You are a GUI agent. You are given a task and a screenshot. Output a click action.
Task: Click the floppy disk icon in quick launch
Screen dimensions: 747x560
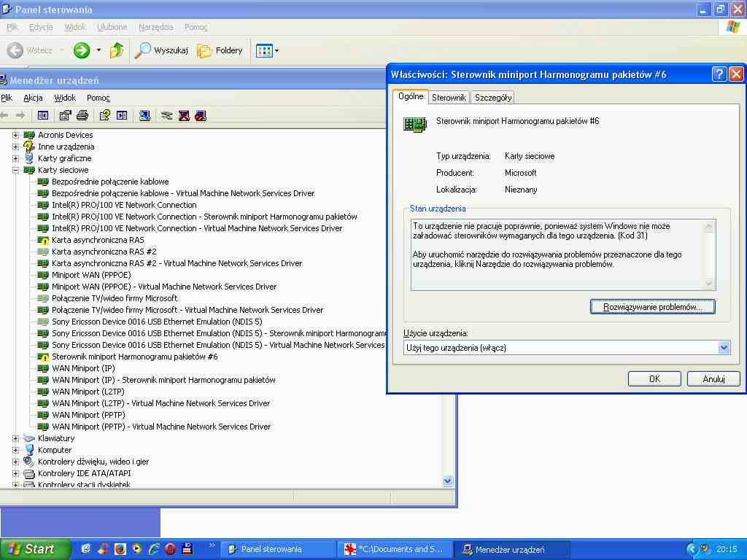point(187,549)
